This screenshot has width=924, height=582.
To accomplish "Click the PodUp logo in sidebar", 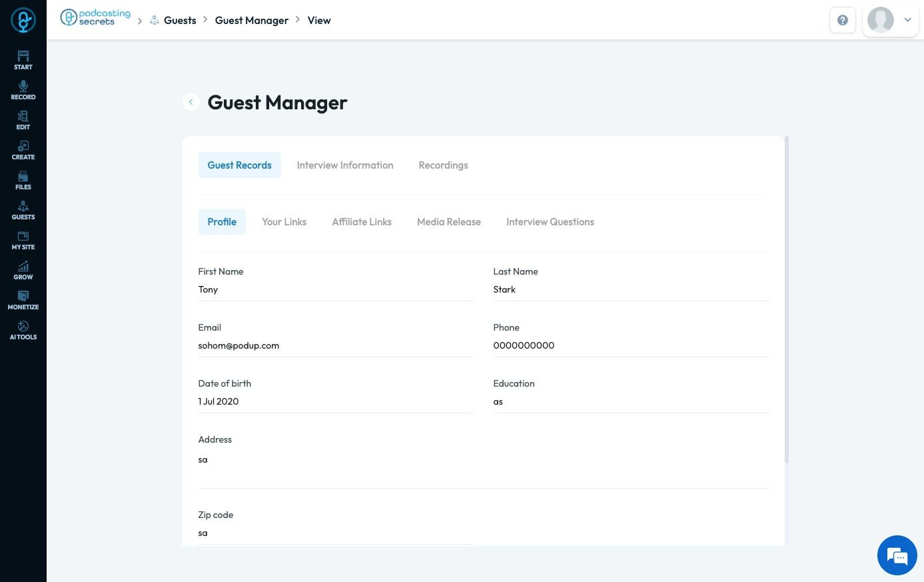I will coord(23,20).
